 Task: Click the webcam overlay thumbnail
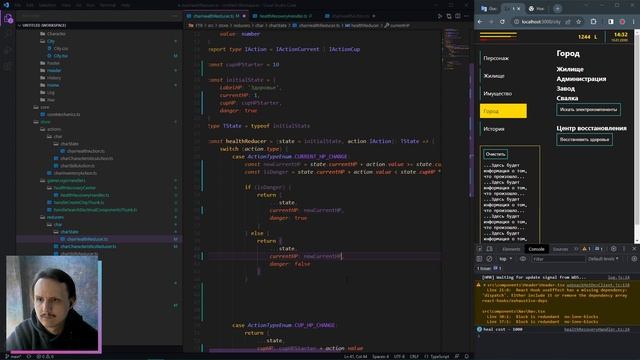coord(53,304)
